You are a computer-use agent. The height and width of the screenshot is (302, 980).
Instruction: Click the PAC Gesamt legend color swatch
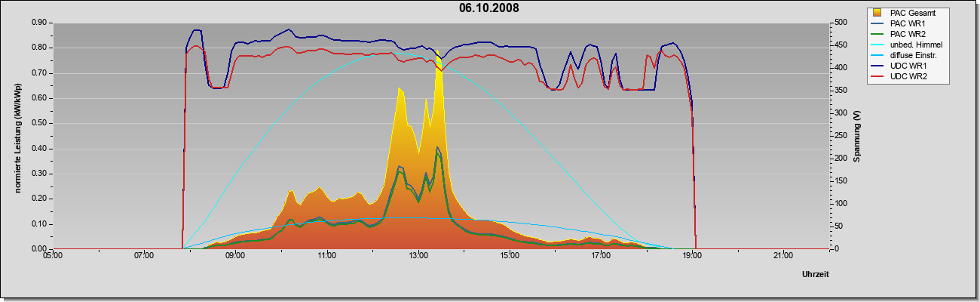(876, 13)
